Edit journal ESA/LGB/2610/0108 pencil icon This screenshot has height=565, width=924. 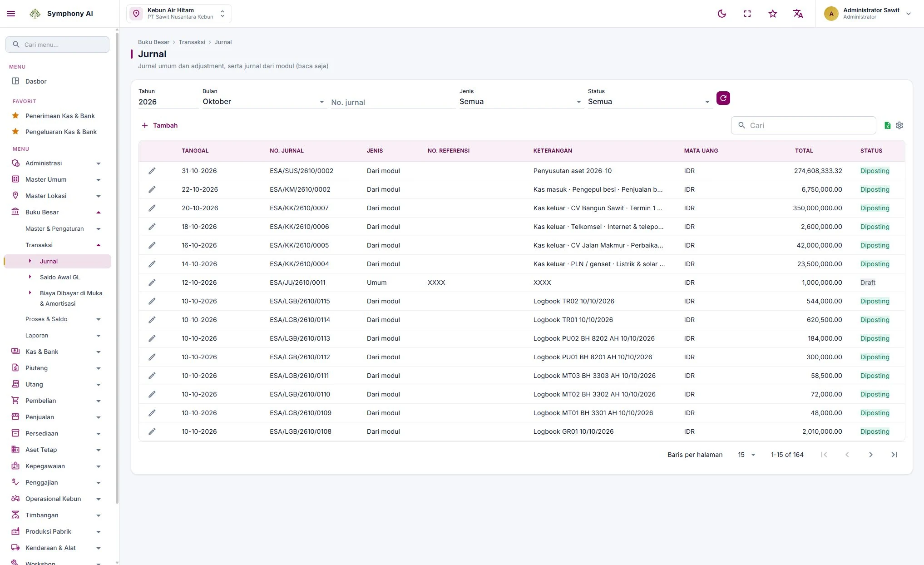152,431
